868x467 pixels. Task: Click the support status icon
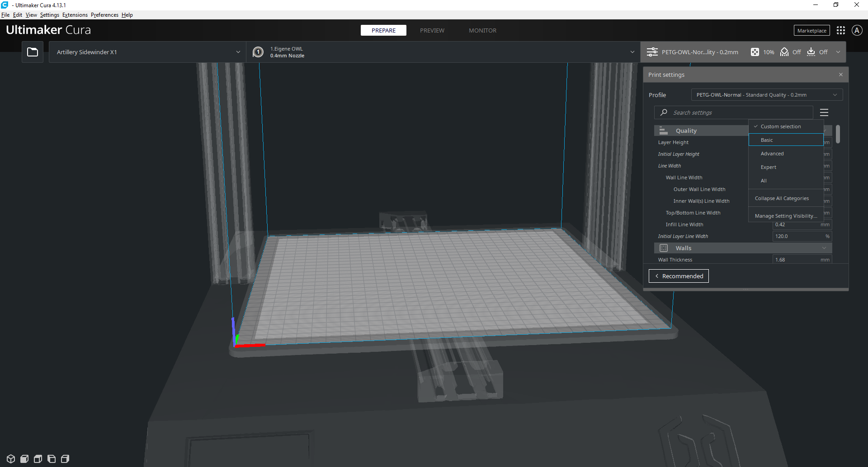tap(784, 52)
